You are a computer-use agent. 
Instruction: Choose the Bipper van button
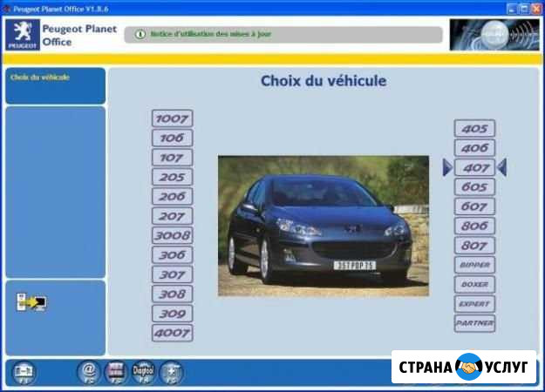coord(474,265)
